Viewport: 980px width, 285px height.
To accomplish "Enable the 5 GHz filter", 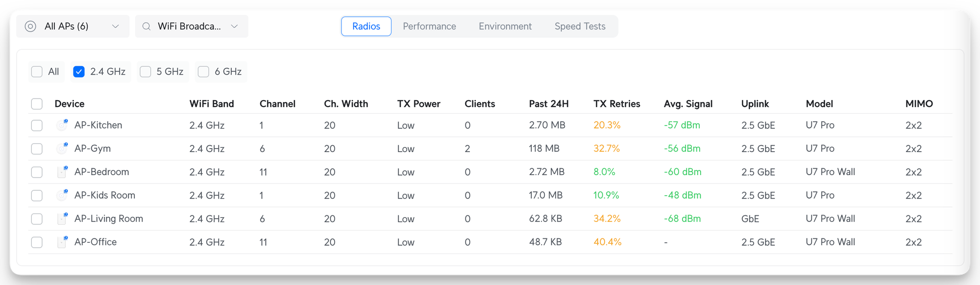I will [x=146, y=72].
